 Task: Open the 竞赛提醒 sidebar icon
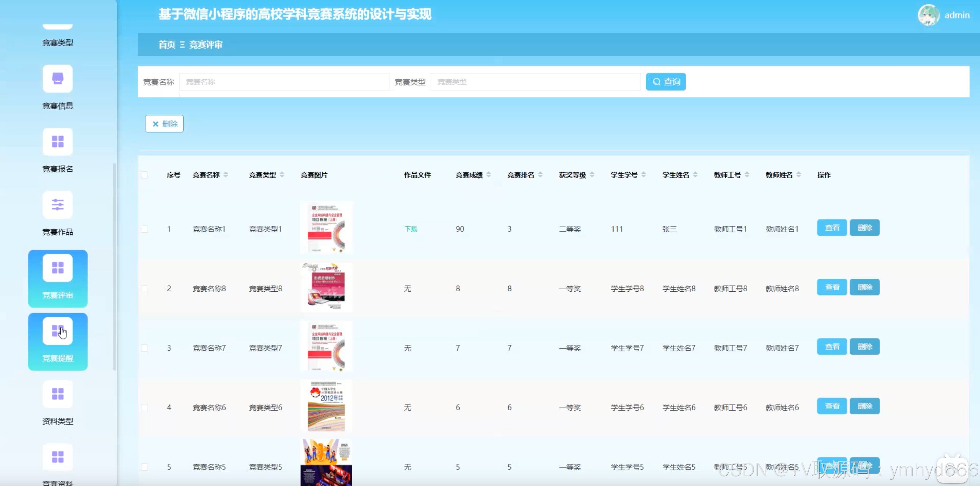point(57,331)
